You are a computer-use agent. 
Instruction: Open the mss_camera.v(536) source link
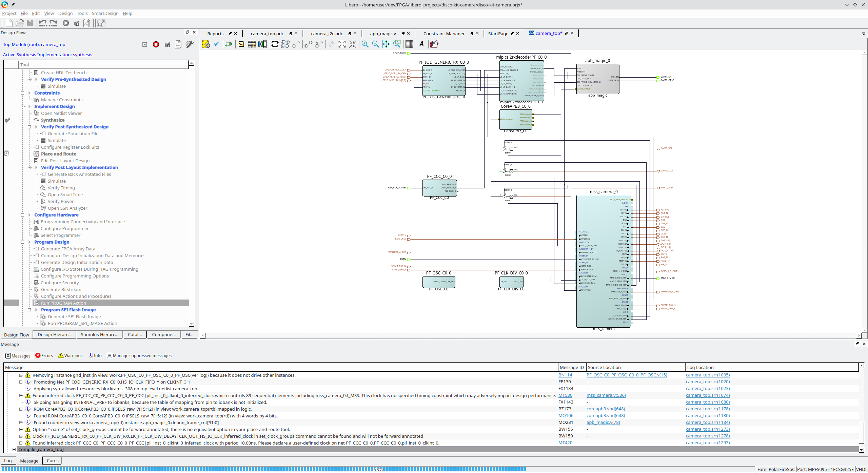click(x=606, y=395)
